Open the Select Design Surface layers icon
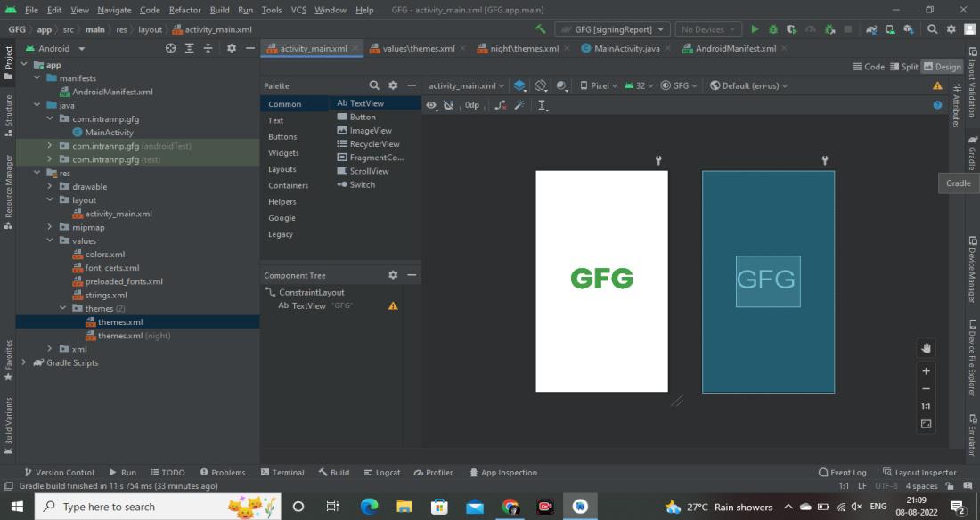This screenshot has height=520, width=980. click(x=520, y=85)
